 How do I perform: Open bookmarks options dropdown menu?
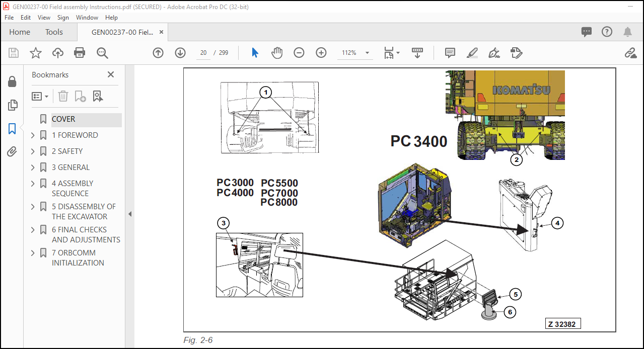[40, 96]
